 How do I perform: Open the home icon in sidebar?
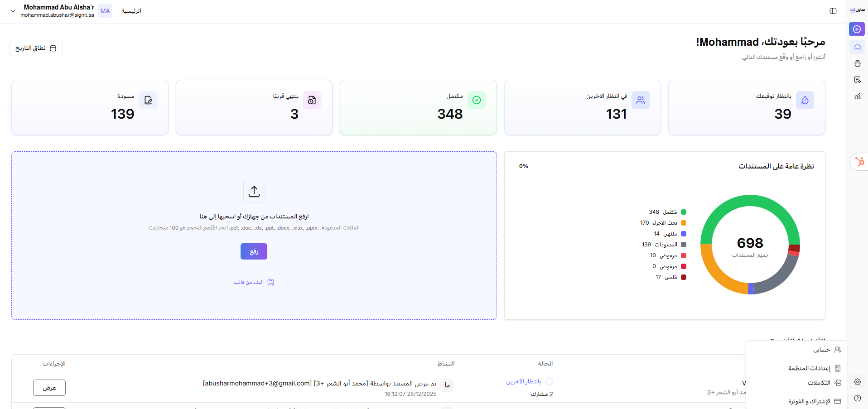[x=857, y=47]
